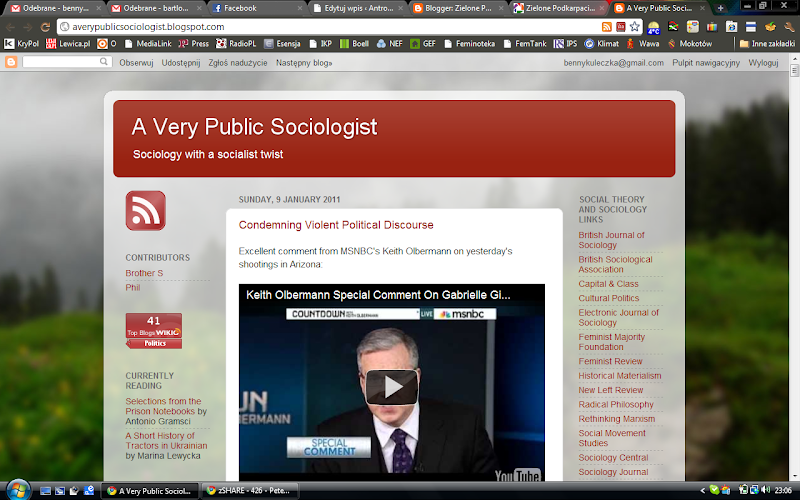
Task: Click the browser forward arrow
Action: point(28,27)
